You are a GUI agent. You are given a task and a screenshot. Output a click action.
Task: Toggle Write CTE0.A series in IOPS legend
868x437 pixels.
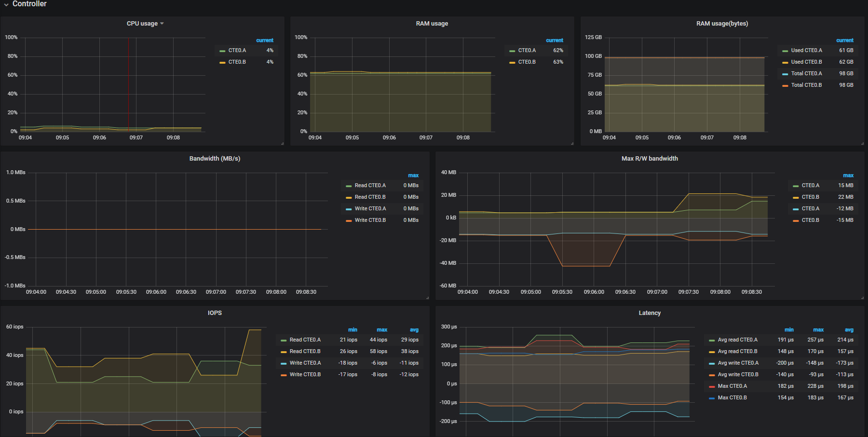pos(305,363)
